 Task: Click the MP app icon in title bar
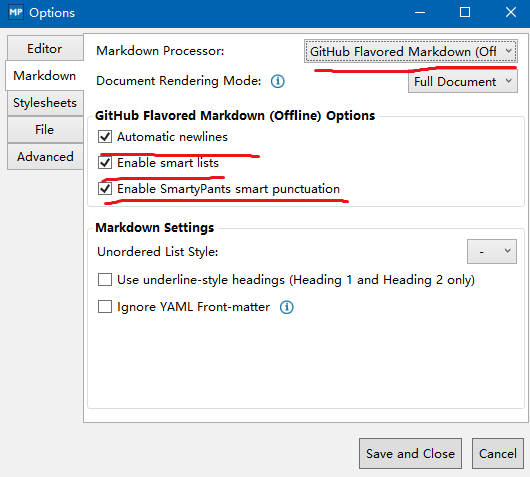pos(16,13)
